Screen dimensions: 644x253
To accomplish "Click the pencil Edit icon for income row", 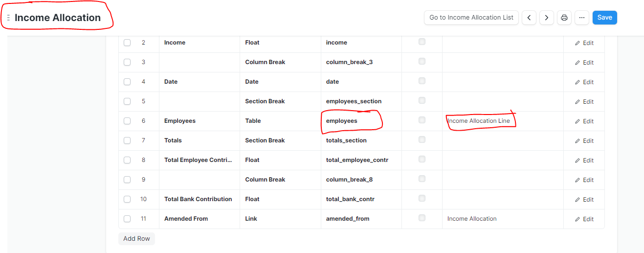I will click(x=584, y=43).
